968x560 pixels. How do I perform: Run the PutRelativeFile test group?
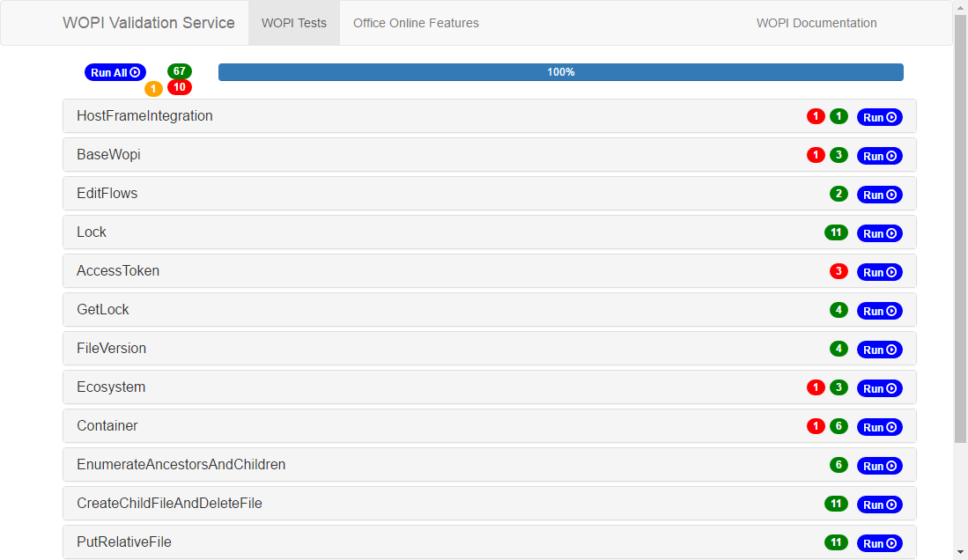[880, 543]
